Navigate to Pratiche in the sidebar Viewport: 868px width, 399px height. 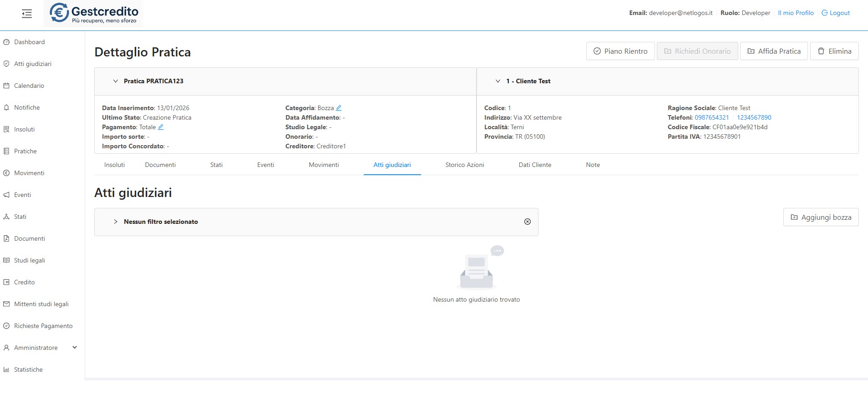click(x=25, y=151)
